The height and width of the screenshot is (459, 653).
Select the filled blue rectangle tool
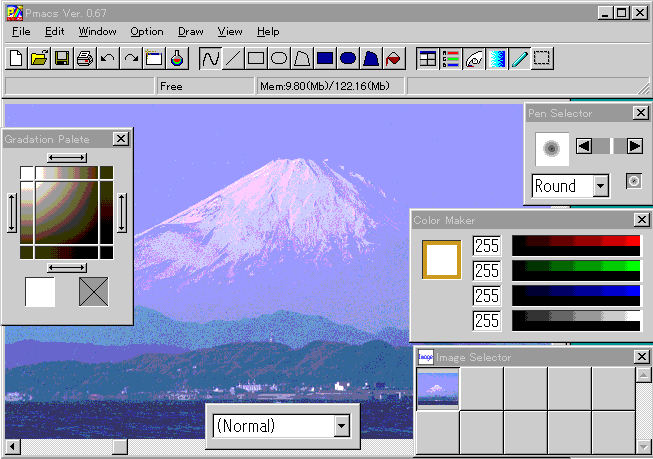325,58
